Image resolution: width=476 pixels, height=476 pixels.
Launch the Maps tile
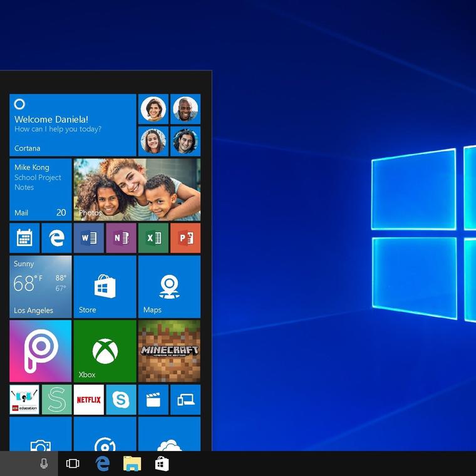point(169,286)
